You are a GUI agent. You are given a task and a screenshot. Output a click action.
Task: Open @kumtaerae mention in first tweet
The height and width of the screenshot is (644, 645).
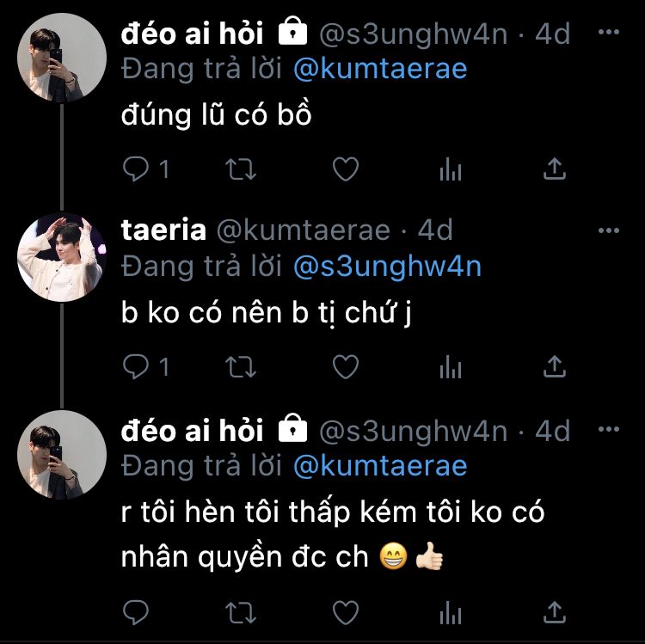379,69
